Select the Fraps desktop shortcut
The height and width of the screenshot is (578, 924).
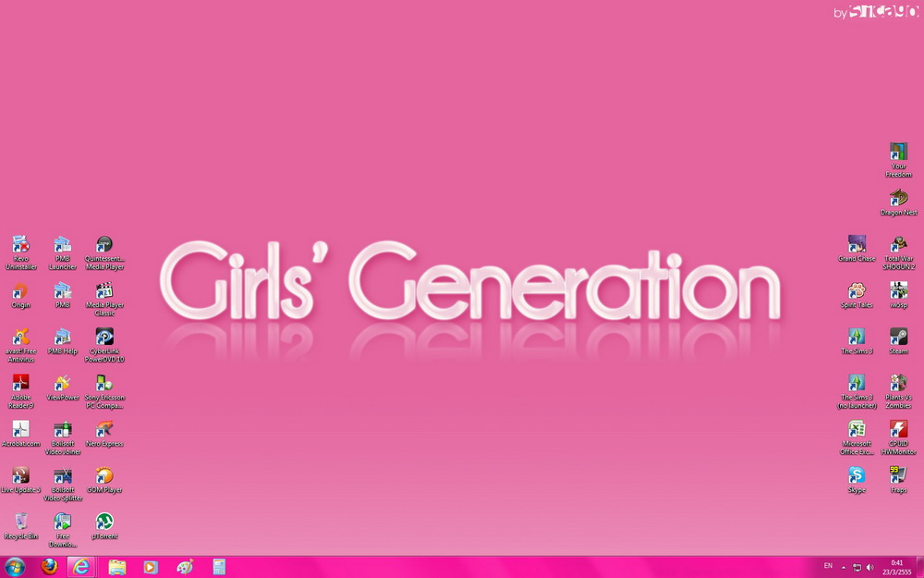(898, 480)
